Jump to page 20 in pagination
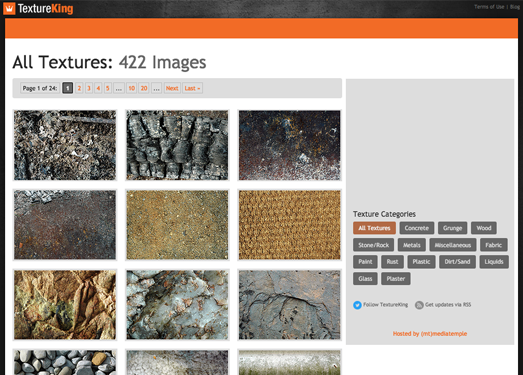The width and height of the screenshot is (523, 375). (x=144, y=88)
